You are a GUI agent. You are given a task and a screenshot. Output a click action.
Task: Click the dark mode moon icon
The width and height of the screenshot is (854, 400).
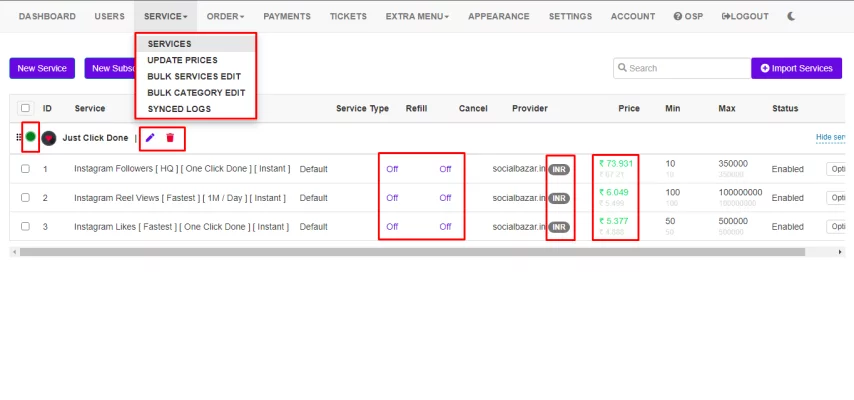[x=791, y=16]
